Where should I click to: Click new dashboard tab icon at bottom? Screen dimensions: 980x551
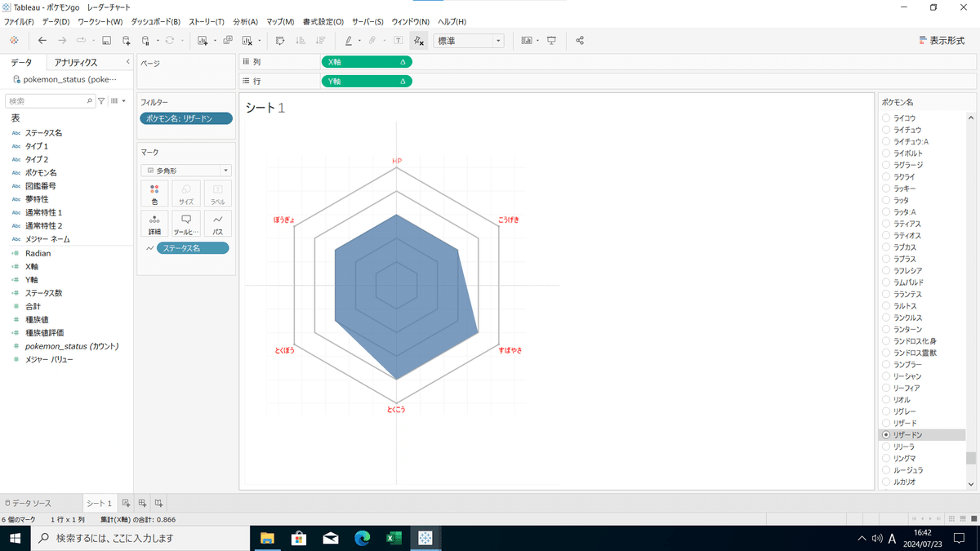click(142, 503)
